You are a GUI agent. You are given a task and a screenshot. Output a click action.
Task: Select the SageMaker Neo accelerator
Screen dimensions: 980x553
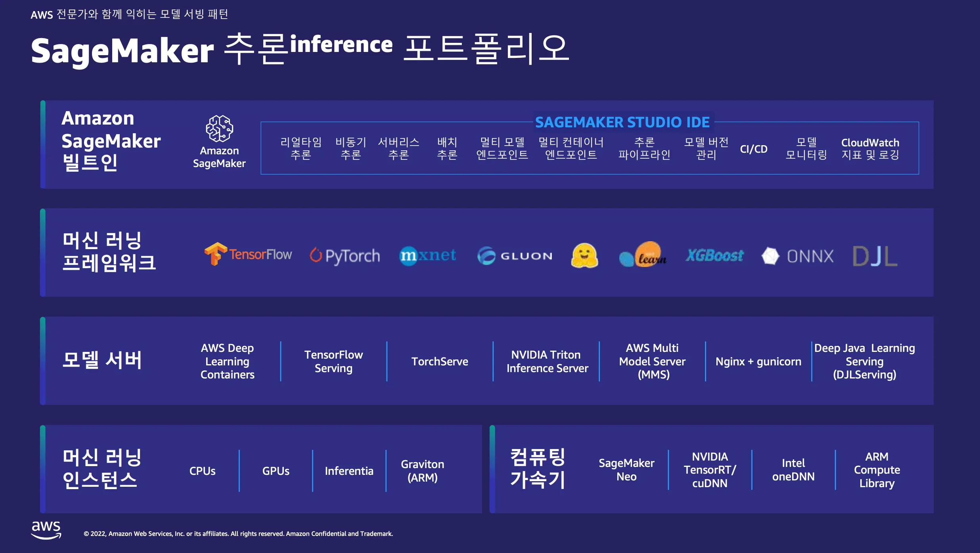pos(627,470)
